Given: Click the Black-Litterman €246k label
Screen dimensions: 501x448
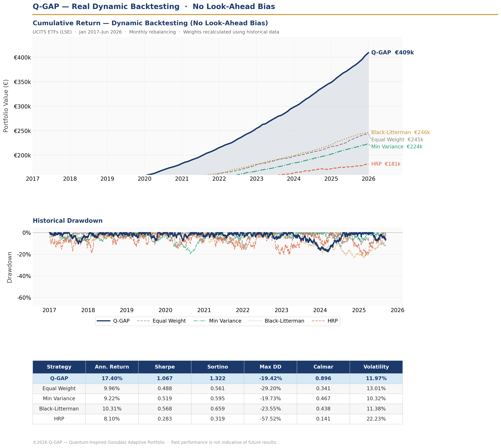Looking at the screenshot, I should coord(400,132).
